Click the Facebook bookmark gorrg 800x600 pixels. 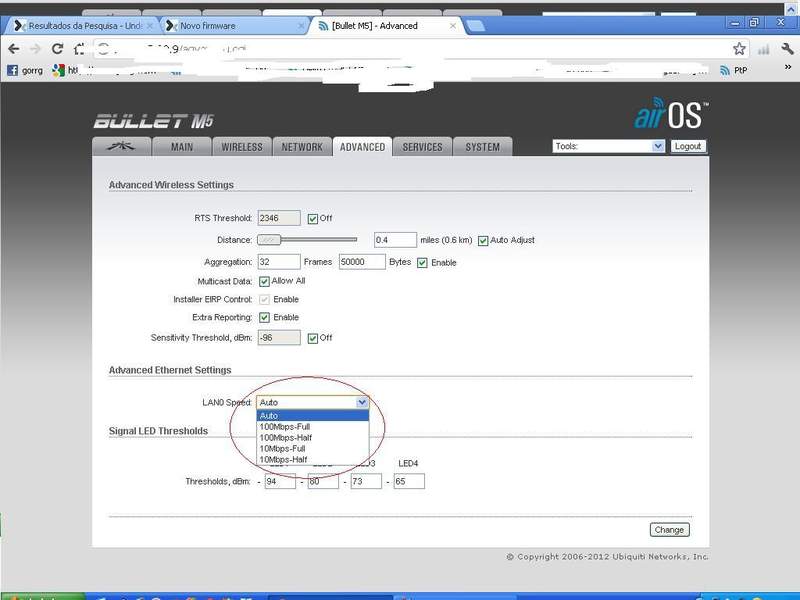pyautogui.click(x=26, y=70)
